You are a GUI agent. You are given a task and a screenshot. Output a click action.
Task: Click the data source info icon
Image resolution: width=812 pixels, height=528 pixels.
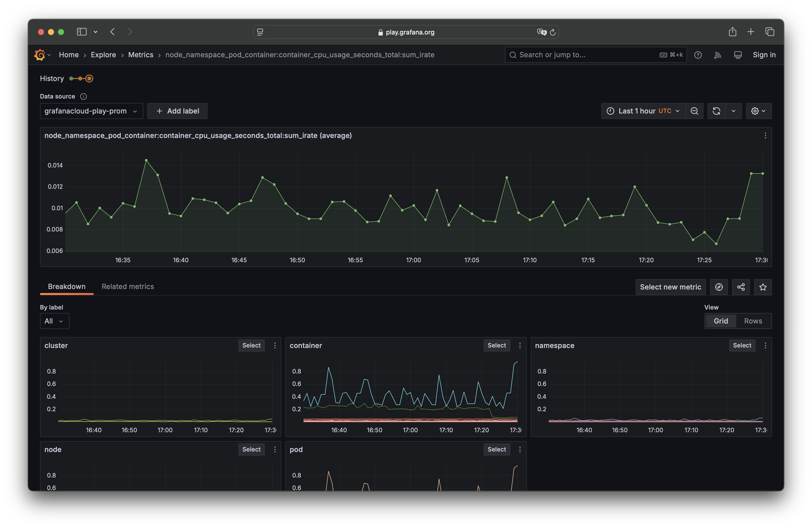(83, 96)
